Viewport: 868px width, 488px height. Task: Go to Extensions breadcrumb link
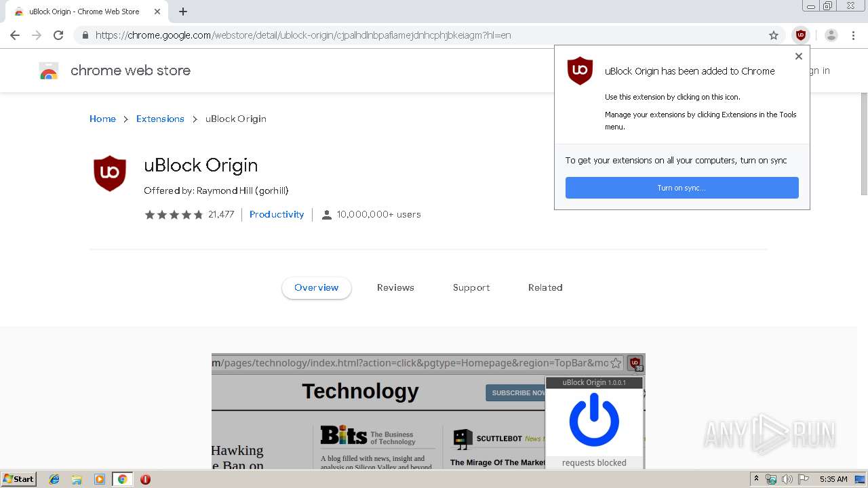click(160, 119)
